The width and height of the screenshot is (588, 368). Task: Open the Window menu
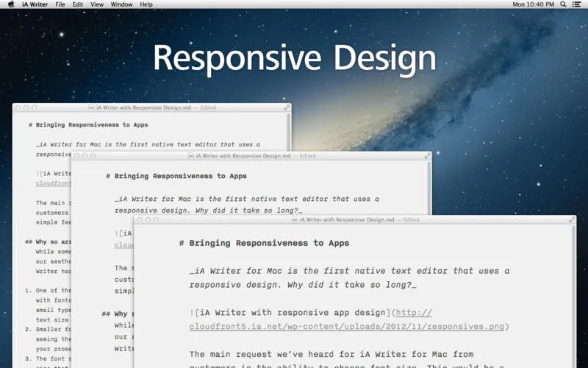[121, 4]
